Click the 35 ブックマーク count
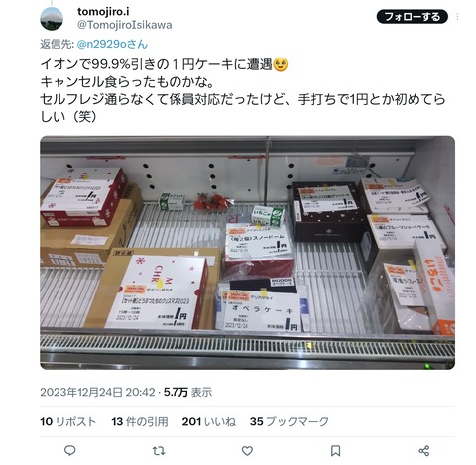This screenshot has width=476, height=465. (x=290, y=422)
